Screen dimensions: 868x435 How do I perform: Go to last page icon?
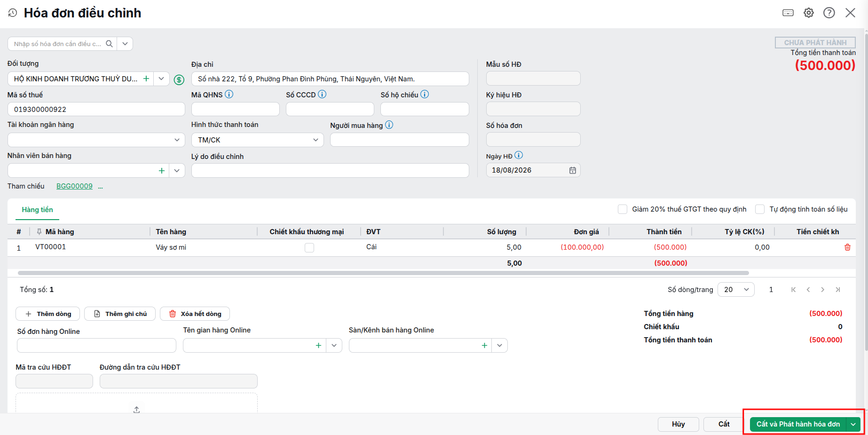point(838,290)
